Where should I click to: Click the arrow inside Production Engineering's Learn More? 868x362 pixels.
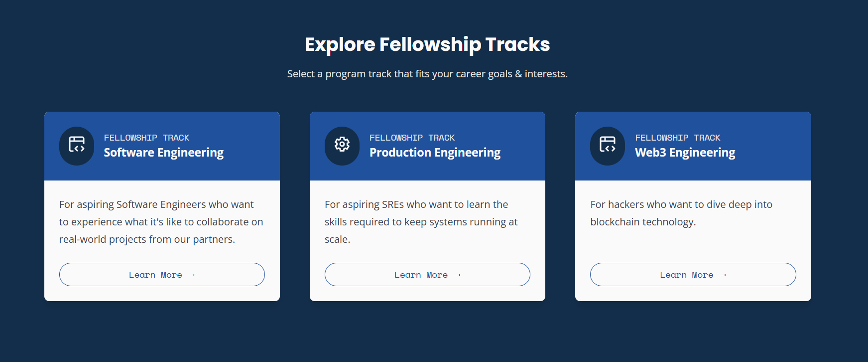pos(457,274)
